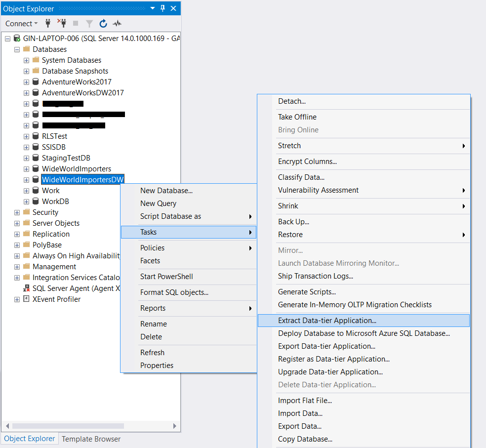Click the SSISDB database cylinder icon
The height and width of the screenshot is (448, 486).
[35, 147]
